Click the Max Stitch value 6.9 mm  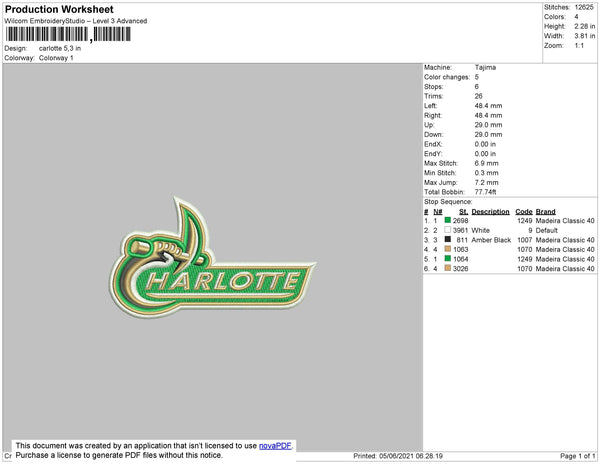pos(486,163)
